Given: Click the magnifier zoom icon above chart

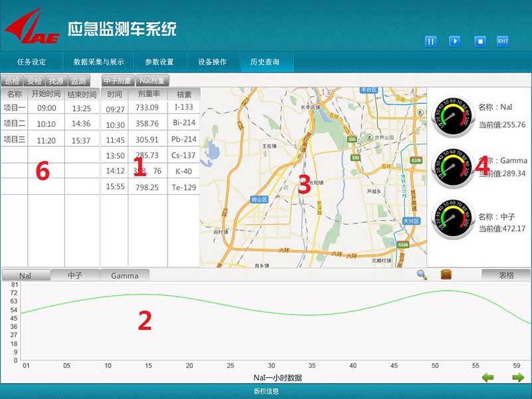Looking at the screenshot, I should [422, 275].
